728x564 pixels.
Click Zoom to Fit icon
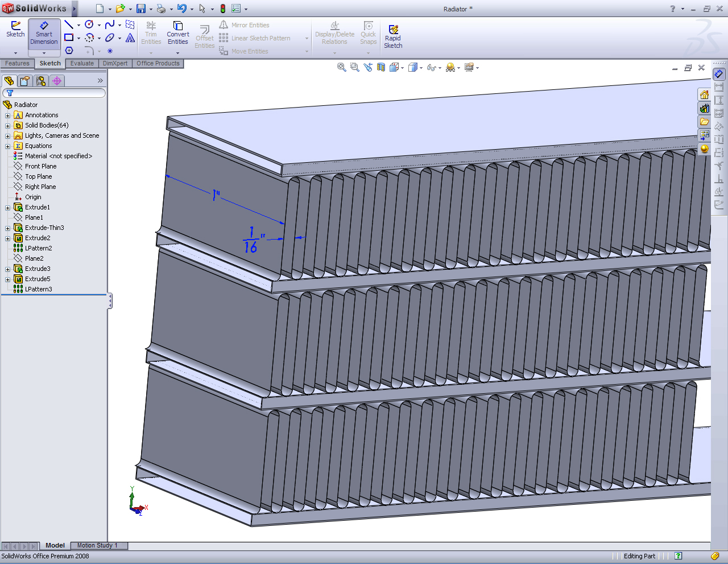pyautogui.click(x=341, y=67)
